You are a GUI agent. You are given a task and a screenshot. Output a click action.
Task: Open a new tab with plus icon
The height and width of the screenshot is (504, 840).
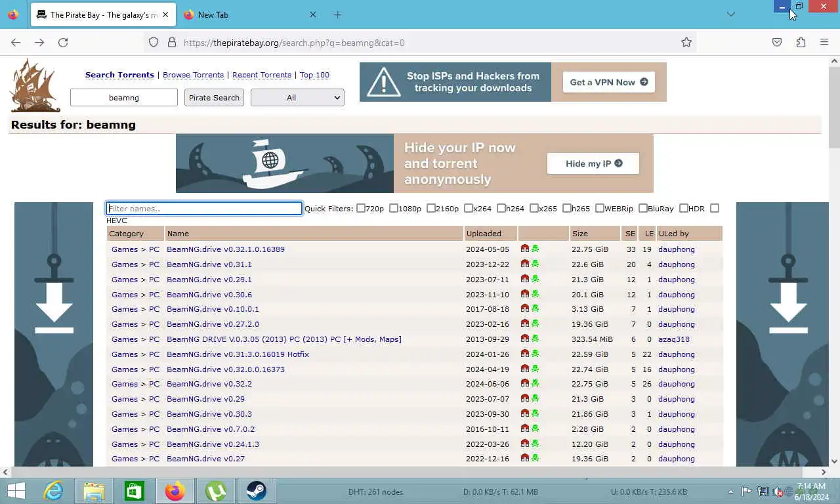(x=337, y=14)
